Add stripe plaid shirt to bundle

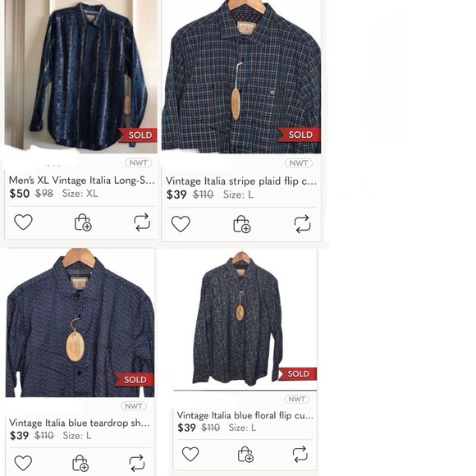[241, 224]
